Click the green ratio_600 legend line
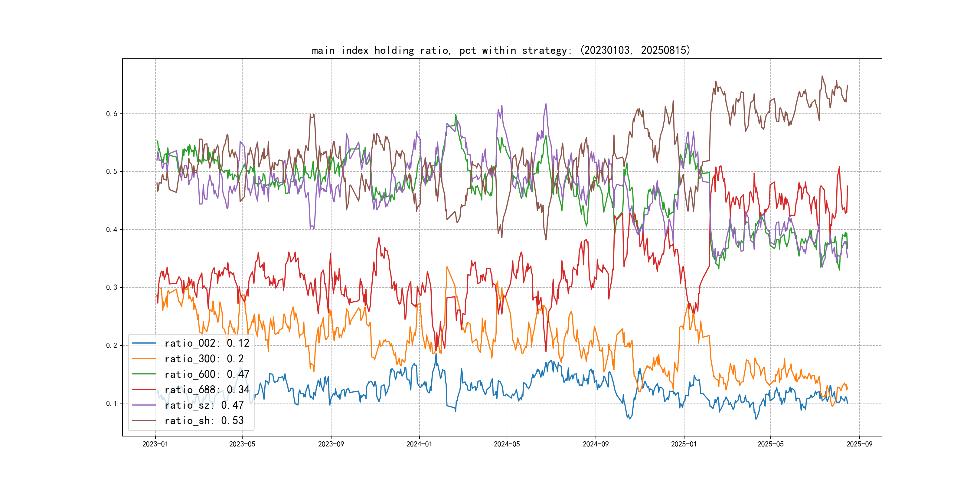This screenshot has width=980, height=490. [x=144, y=374]
